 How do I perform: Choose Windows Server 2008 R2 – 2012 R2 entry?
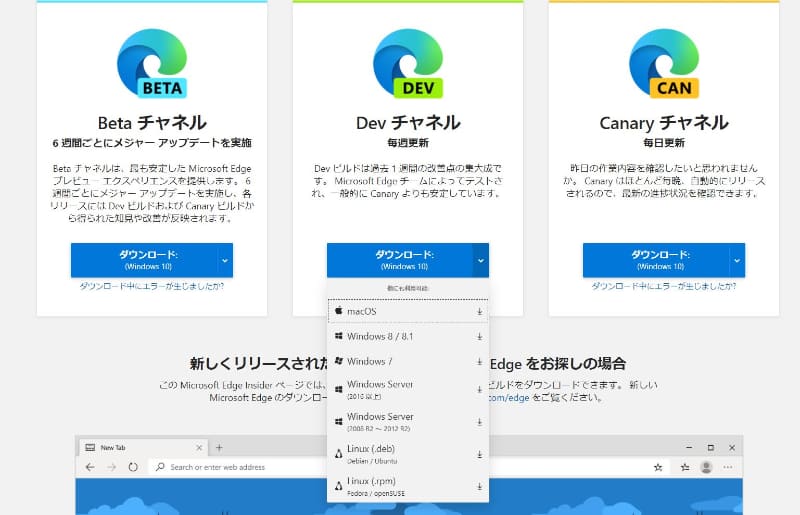[408, 422]
